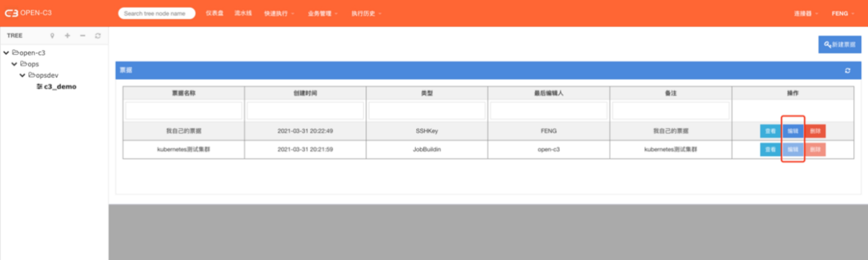Click the locate pin icon in TREE header
This screenshot has width=868, height=260.
click(x=52, y=36)
